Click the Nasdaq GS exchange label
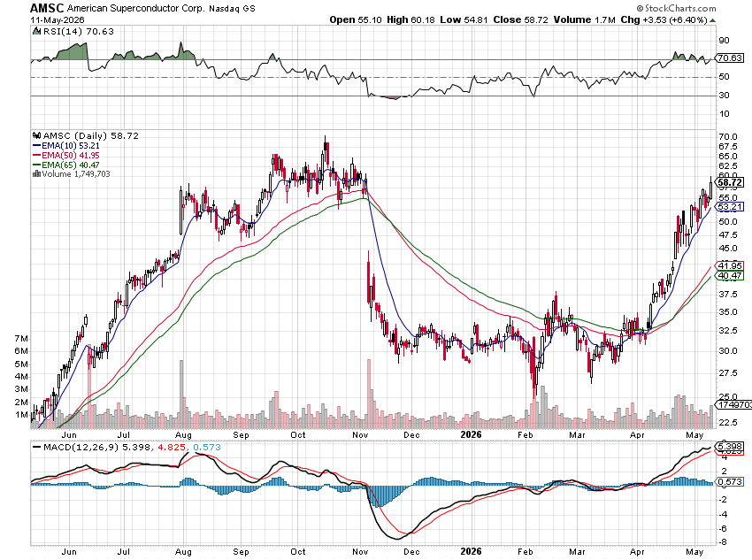 tap(232, 9)
